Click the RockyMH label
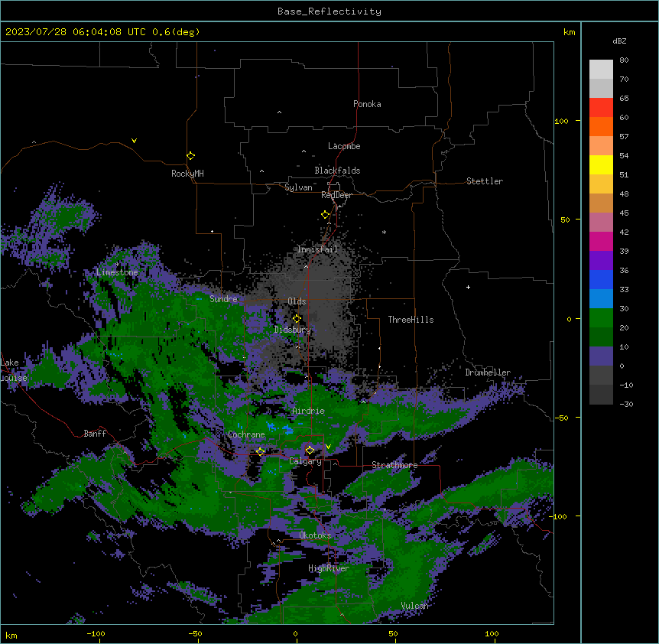Viewport: 659px width, 644px height. pyautogui.click(x=187, y=174)
